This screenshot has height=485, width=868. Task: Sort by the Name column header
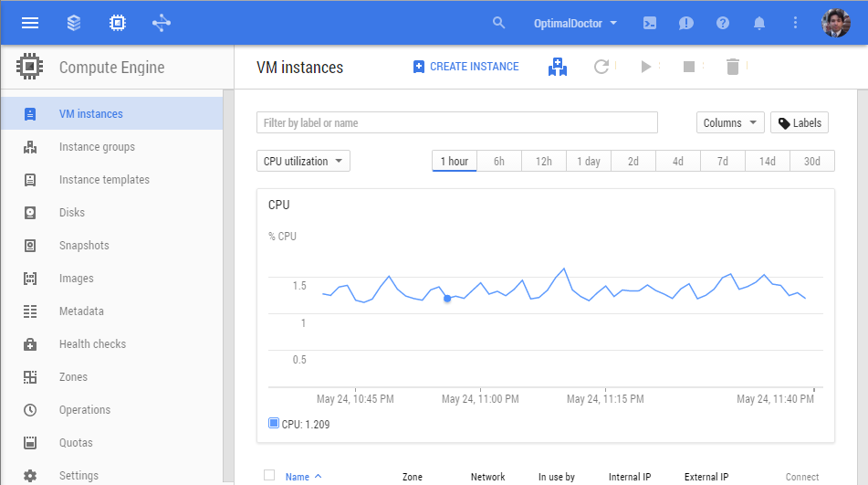click(x=303, y=477)
